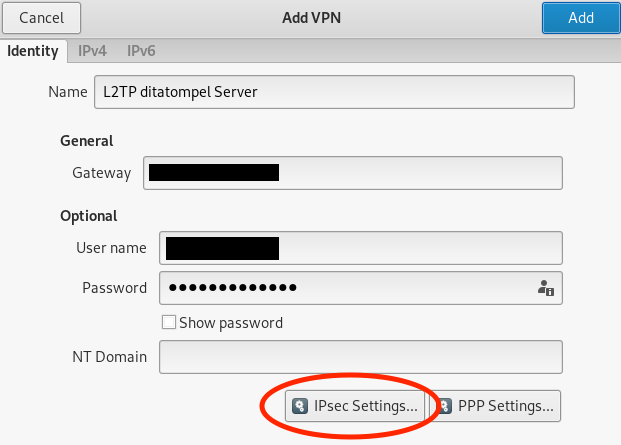The height and width of the screenshot is (445, 621).
Task: Click the NT Domain label
Action: coord(110,357)
